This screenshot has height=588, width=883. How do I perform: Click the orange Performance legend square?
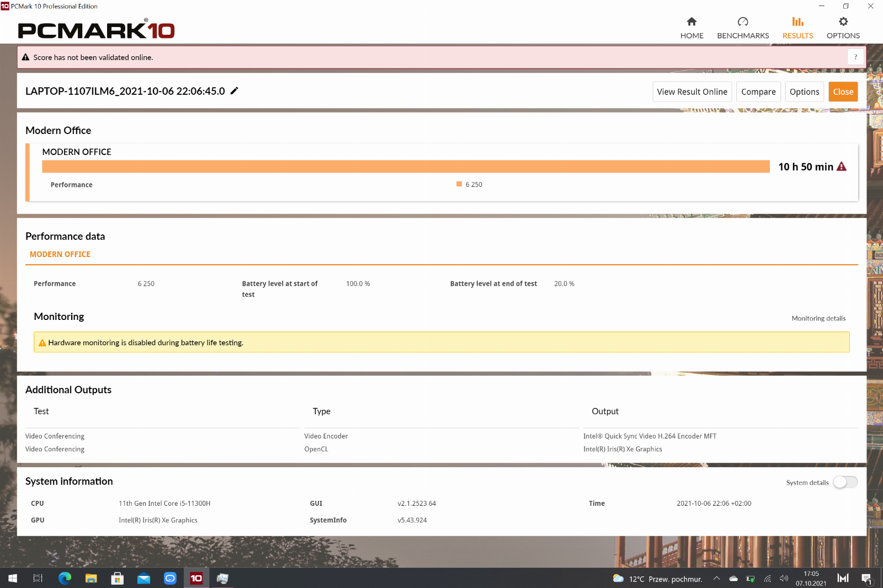click(459, 184)
